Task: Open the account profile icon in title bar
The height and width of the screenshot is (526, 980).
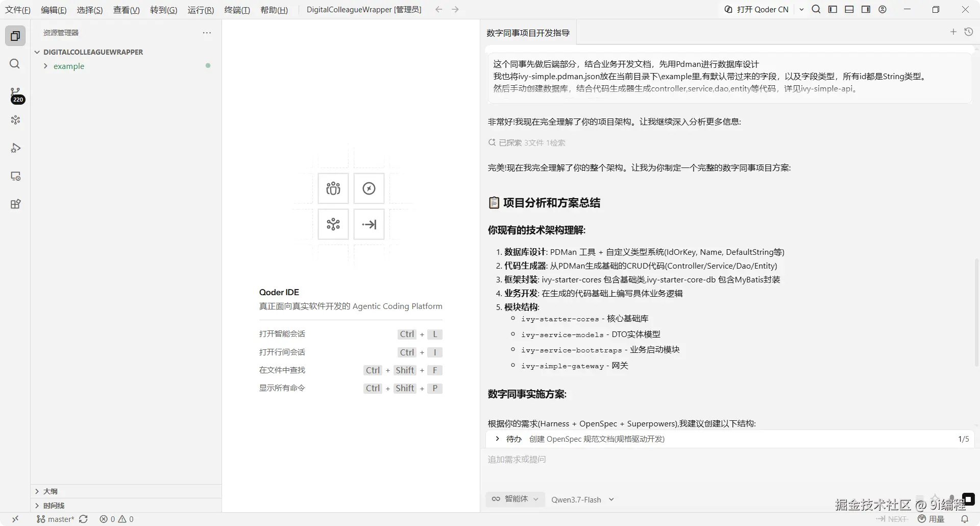Action: pos(883,9)
